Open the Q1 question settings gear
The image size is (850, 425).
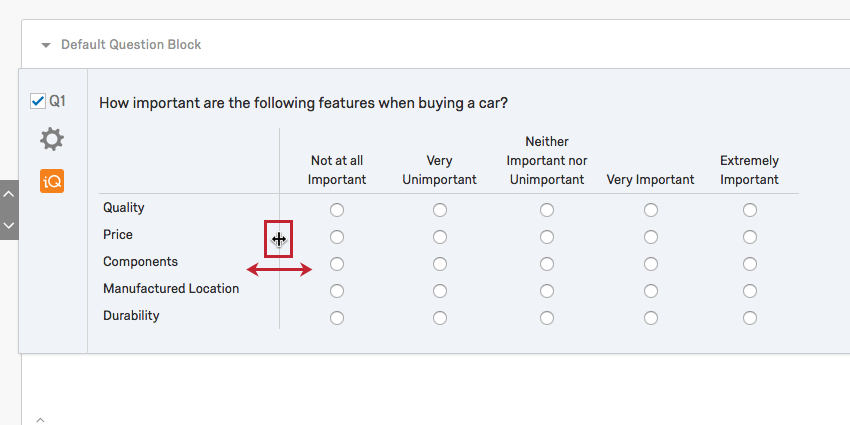tap(52, 140)
